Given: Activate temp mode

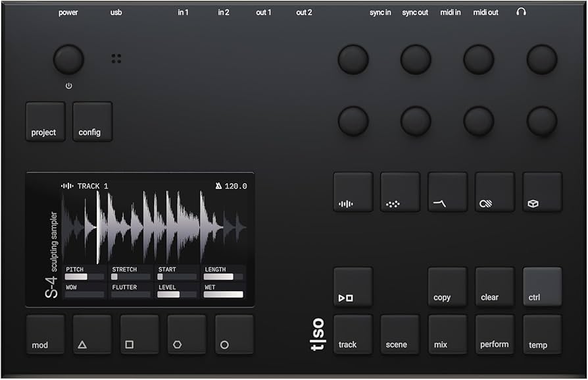Looking at the screenshot, I should click(542, 335).
